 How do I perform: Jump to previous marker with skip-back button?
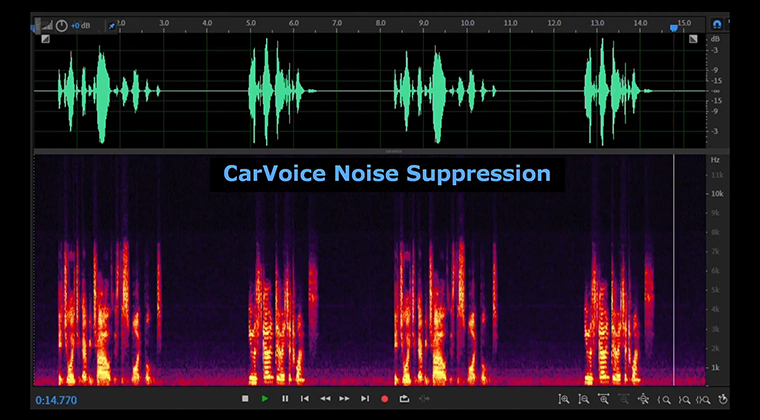pyautogui.click(x=305, y=399)
